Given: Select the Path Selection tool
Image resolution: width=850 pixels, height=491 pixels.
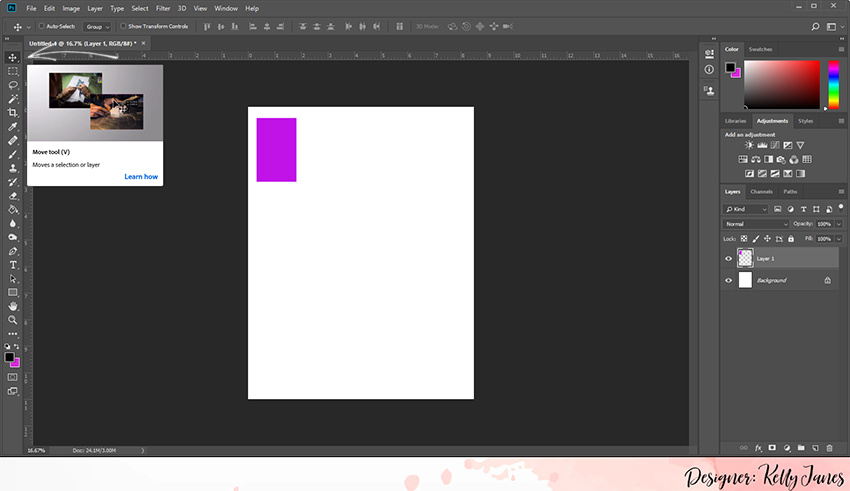Looking at the screenshot, I should coord(12,279).
